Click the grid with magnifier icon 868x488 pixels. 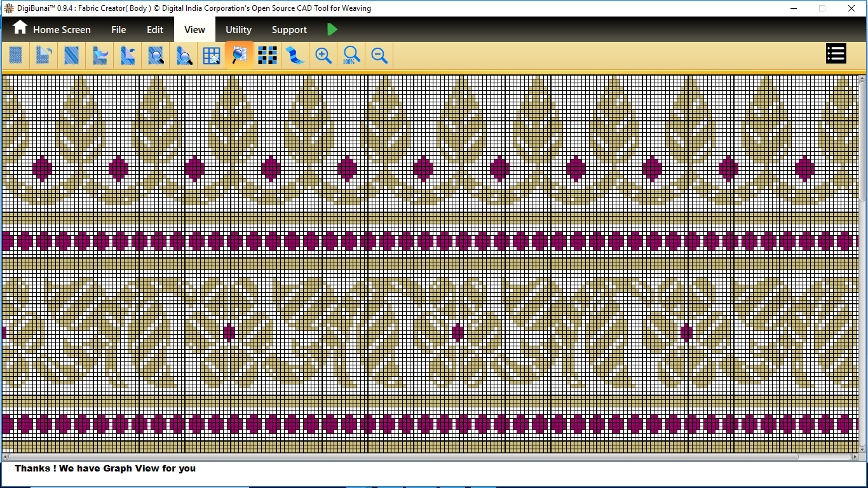211,56
